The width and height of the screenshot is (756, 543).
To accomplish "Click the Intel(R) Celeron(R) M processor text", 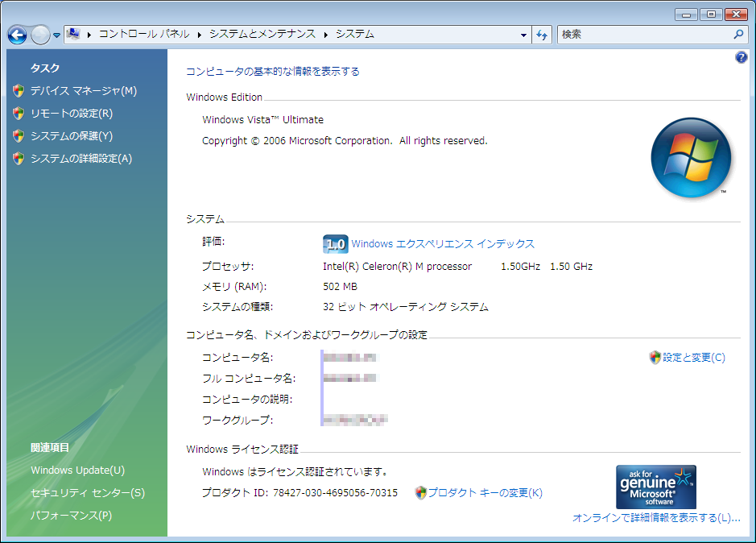I will (397, 267).
